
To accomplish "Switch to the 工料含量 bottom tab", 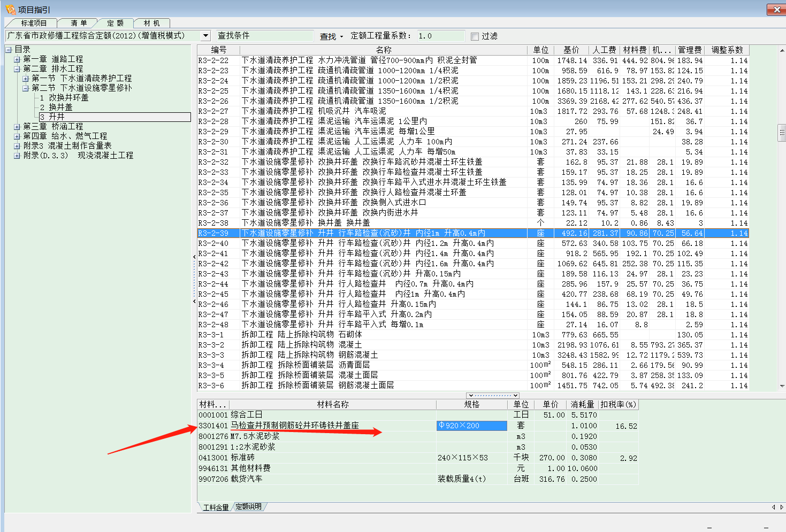I will point(216,507).
